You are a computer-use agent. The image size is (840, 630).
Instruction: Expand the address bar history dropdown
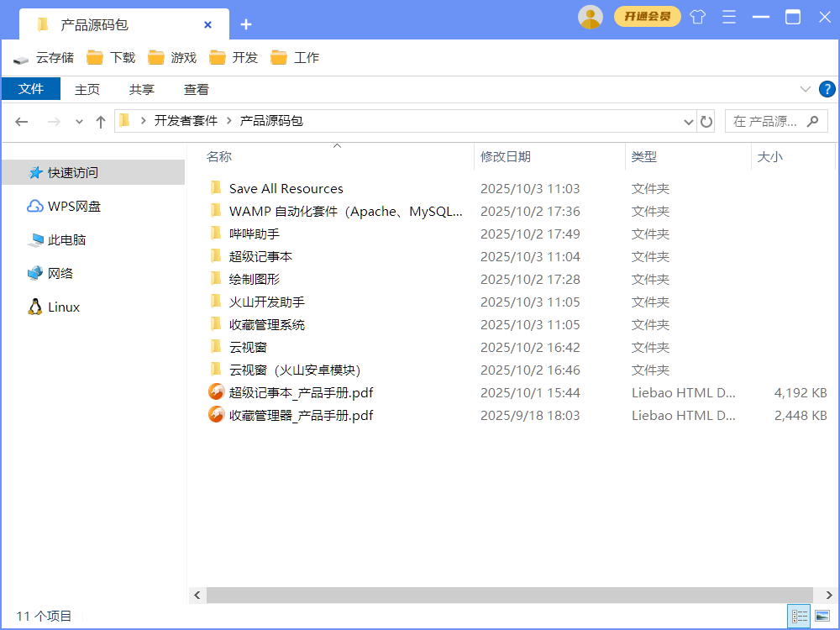coord(688,121)
